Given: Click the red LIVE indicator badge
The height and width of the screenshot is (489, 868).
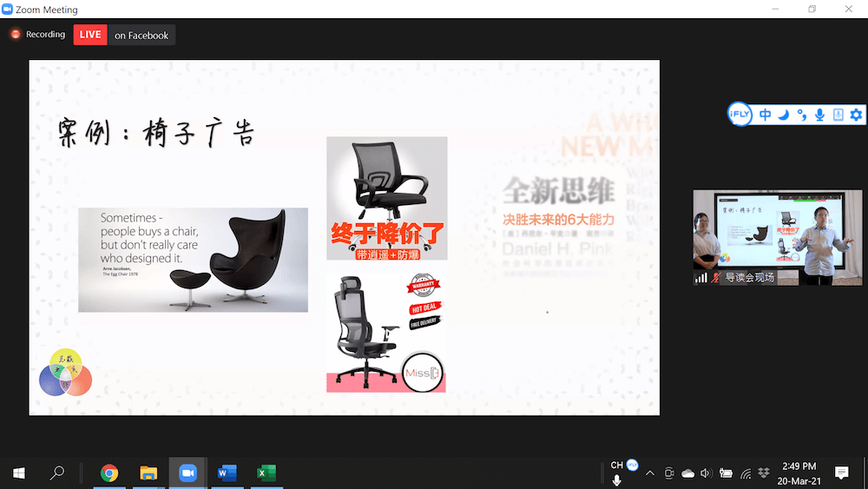Looking at the screenshot, I should 90,35.
